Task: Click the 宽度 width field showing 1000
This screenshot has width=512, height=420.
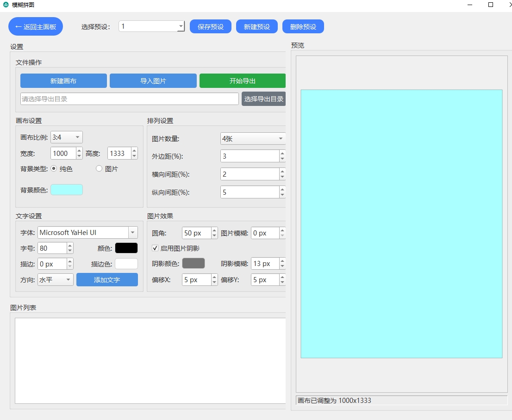Action: click(x=63, y=154)
